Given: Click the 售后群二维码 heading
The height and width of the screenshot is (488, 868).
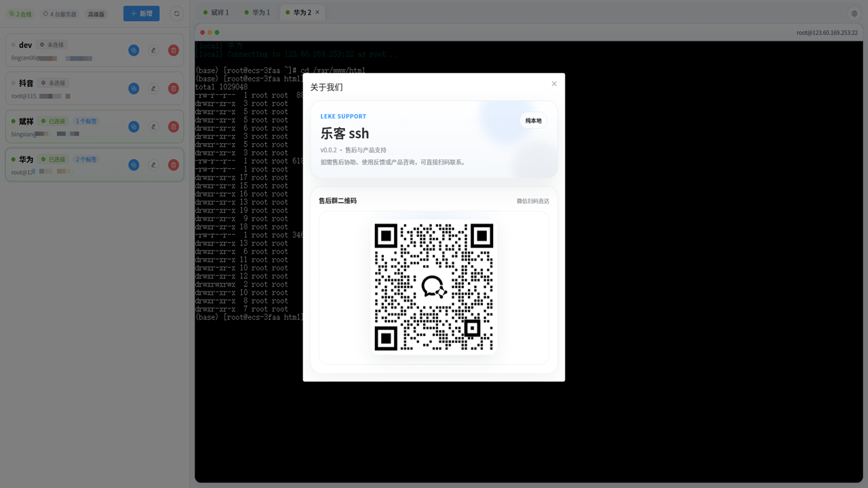Looking at the screenshot, I should point(338,201).
